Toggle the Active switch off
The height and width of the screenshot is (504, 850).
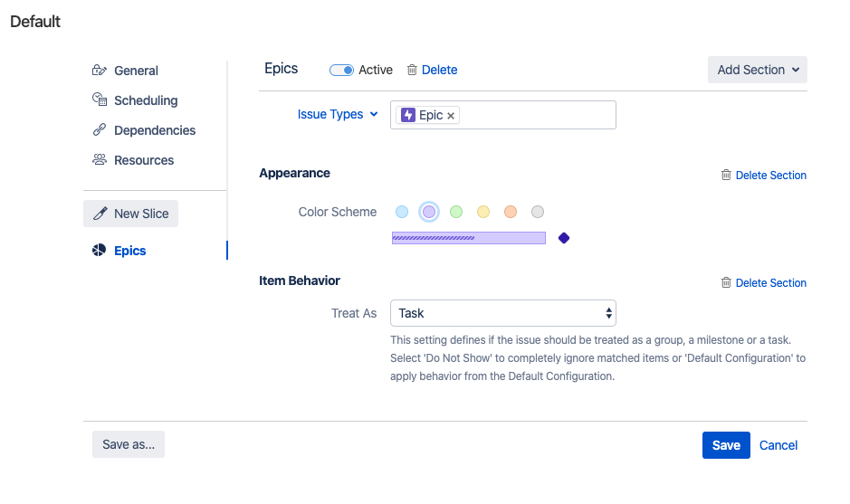[x=341, y=70]
